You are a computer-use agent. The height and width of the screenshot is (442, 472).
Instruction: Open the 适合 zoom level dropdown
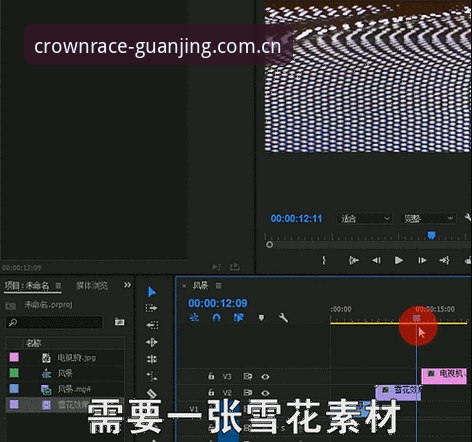pos(364,219)
